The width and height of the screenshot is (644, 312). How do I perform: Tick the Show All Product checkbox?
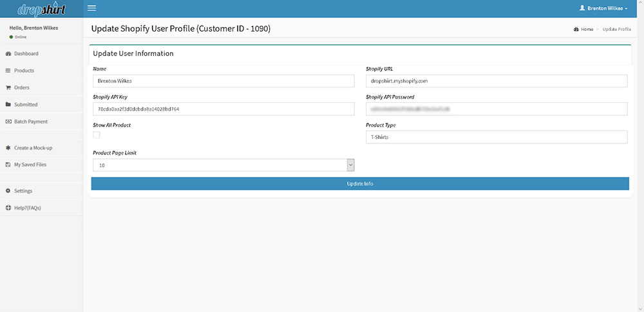point(96,134)
